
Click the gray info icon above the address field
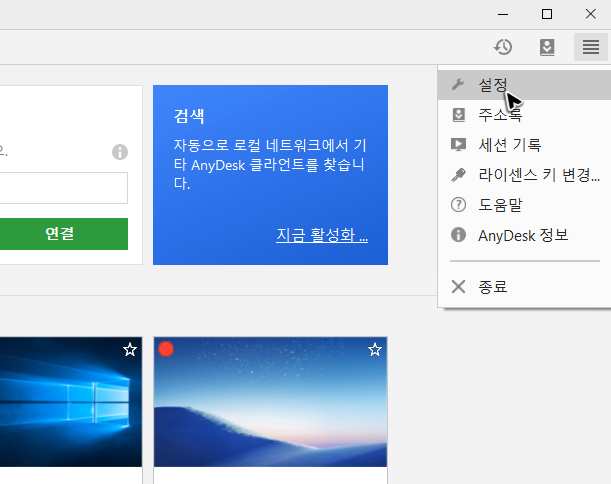tap(120, 152)
